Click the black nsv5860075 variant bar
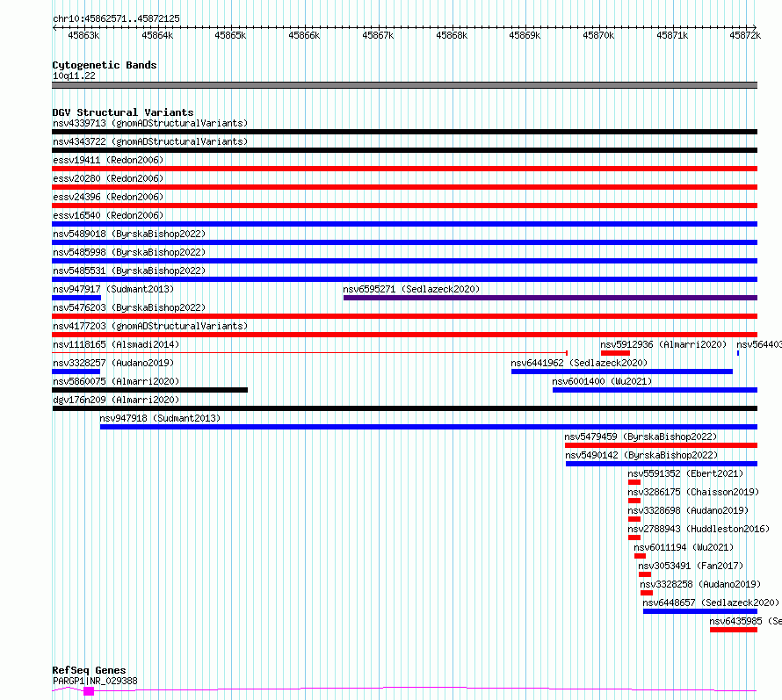Image resolution: width=782 pixels, height=700 pixels. pyautogui.click(x=149, y=390)
